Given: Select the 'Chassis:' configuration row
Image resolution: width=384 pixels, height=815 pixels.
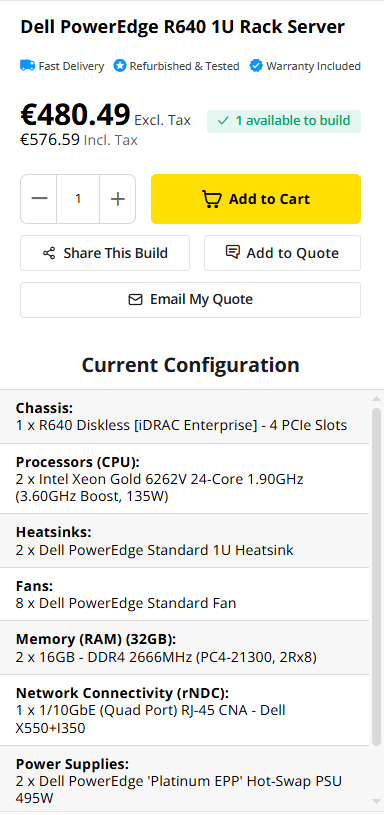Looking at the screenshot, I should click(184, 416).
